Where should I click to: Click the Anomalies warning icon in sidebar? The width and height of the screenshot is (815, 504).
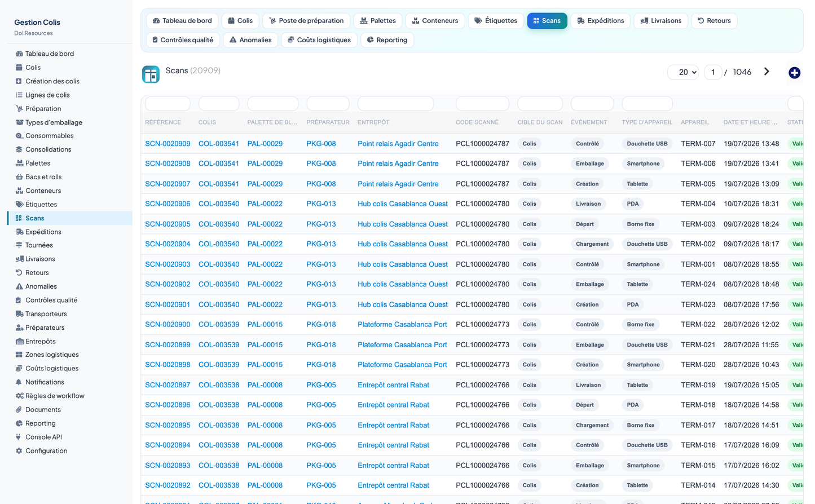[x=19, y=286]
